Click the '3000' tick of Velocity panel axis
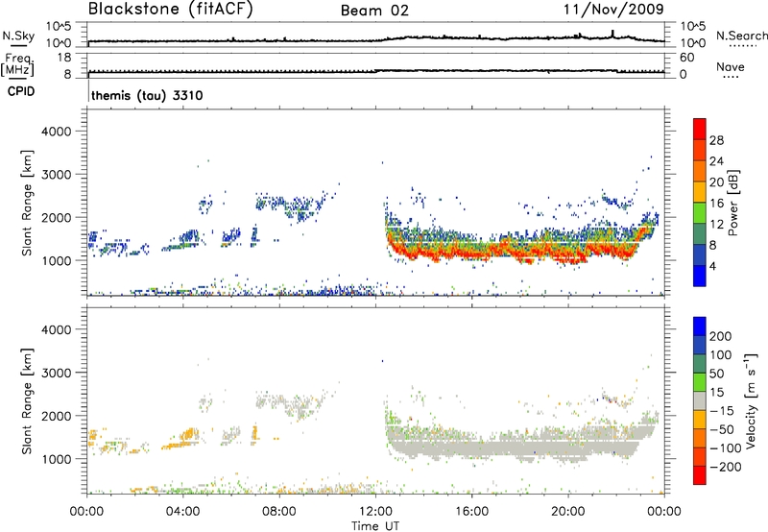The height and width of the screenshot is (532, 768). point(57,373)
